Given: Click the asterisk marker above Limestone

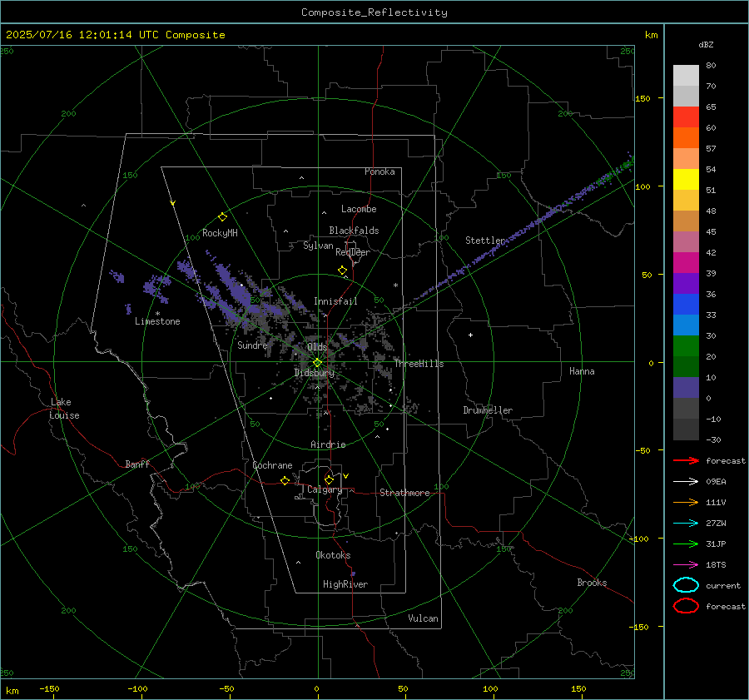Looking at the screenshot, I should tap(157, 314).
